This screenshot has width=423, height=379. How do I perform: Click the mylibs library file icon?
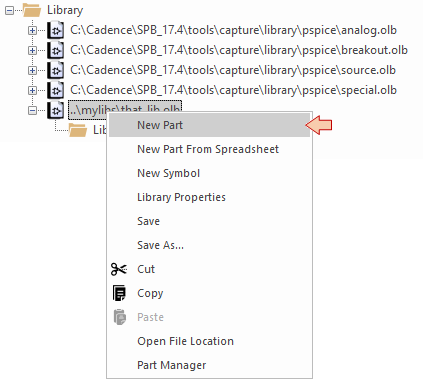coord(55,110)
